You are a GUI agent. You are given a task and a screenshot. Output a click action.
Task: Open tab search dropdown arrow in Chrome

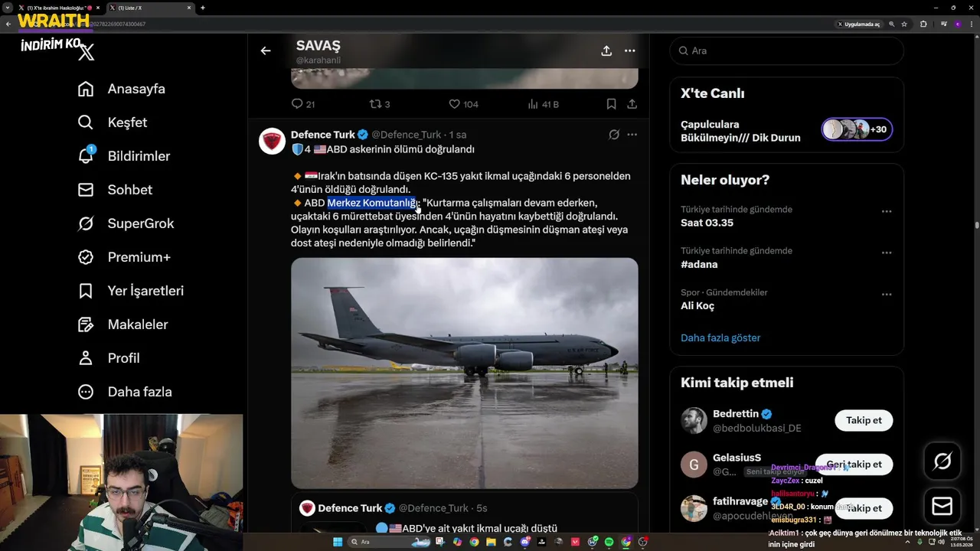coord(8,8)
